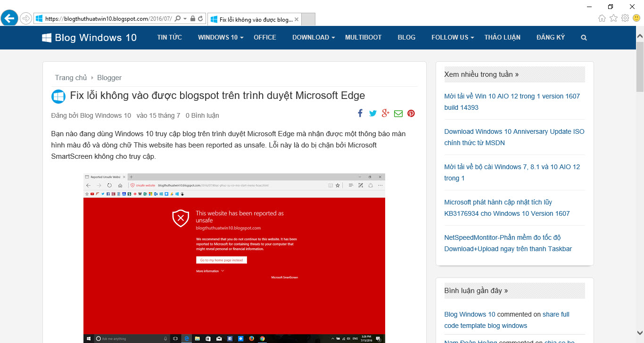
Task: Open the MULTIBOOT menu item
Action: (x=363, y=37)
